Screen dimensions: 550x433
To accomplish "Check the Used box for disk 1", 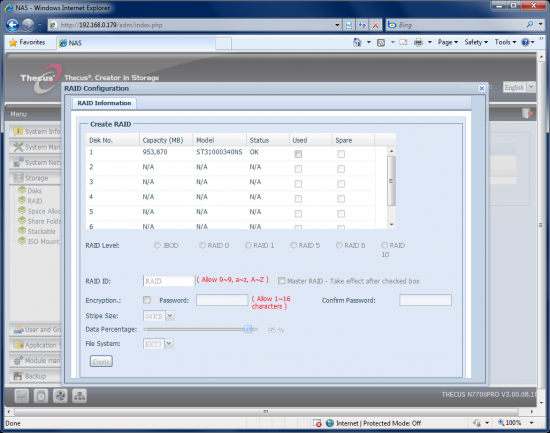I will click(x=298, y=154).
